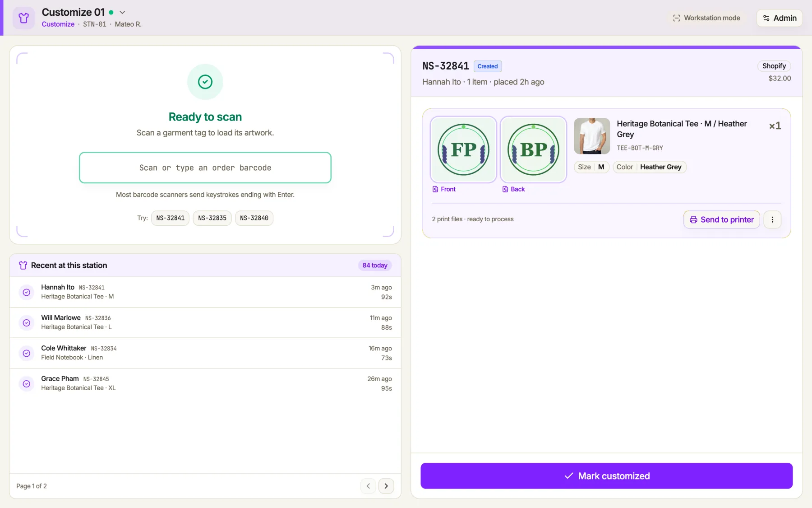Send print files to printer
812x508 pixels.
[722, 219]
